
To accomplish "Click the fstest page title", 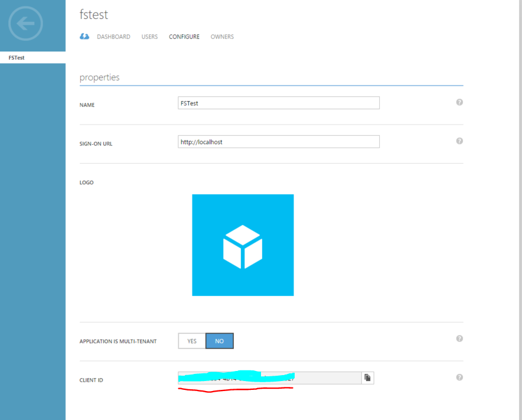I will 93,15.
